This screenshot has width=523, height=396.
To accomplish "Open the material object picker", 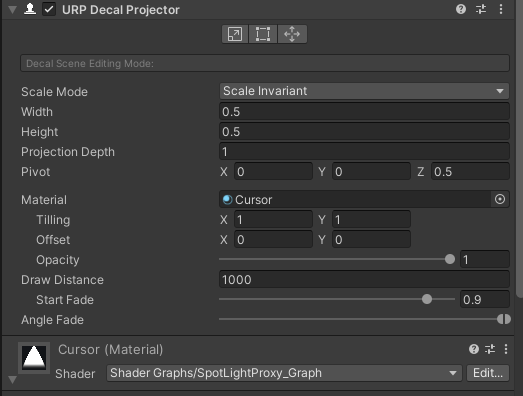I will click(x=500, y=200).
